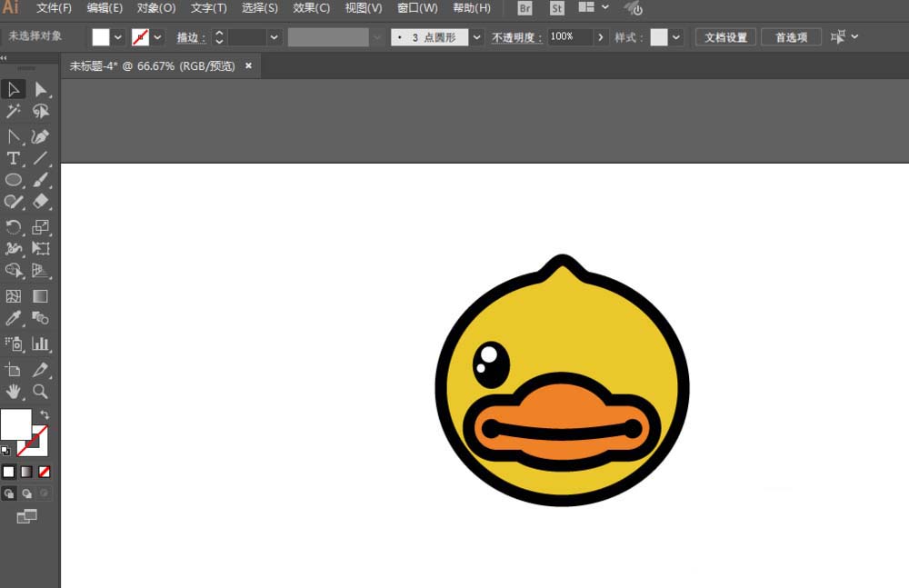Image resolution: width=909 pixels, height=588 pixels.
Task: Select the Eraser tool
Action: (40, 202)
